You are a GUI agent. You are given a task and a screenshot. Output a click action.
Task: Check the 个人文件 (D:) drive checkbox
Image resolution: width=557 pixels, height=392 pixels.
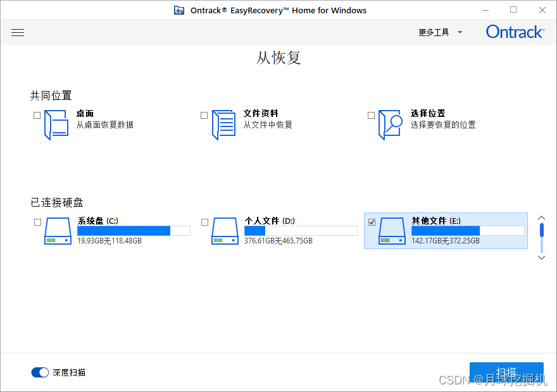(x=204, y=222)
